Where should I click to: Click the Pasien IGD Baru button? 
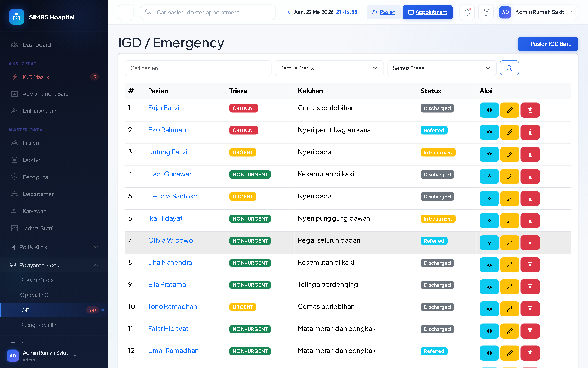[548, 44]
